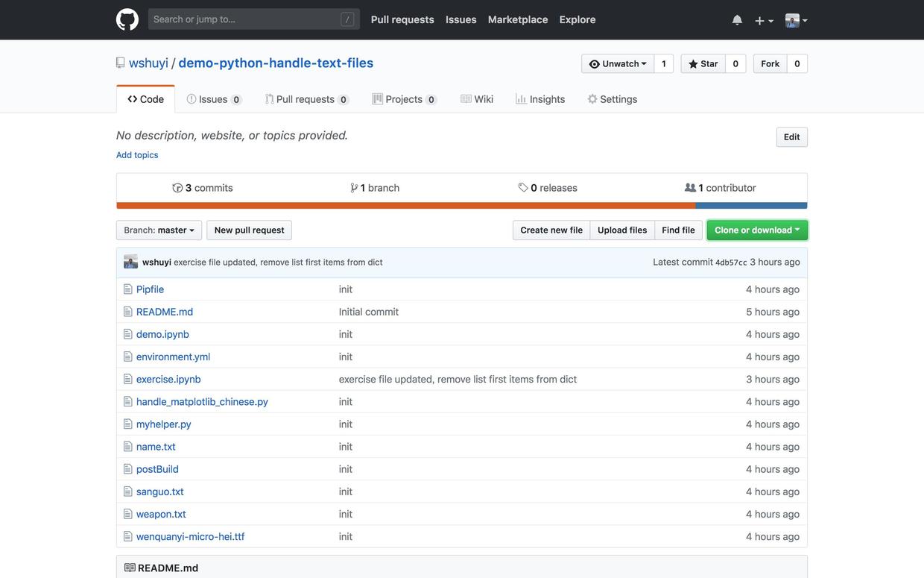Screen dimensions: 924x578
Task: Focus the Search or jump to field
Action: (246, 19)
